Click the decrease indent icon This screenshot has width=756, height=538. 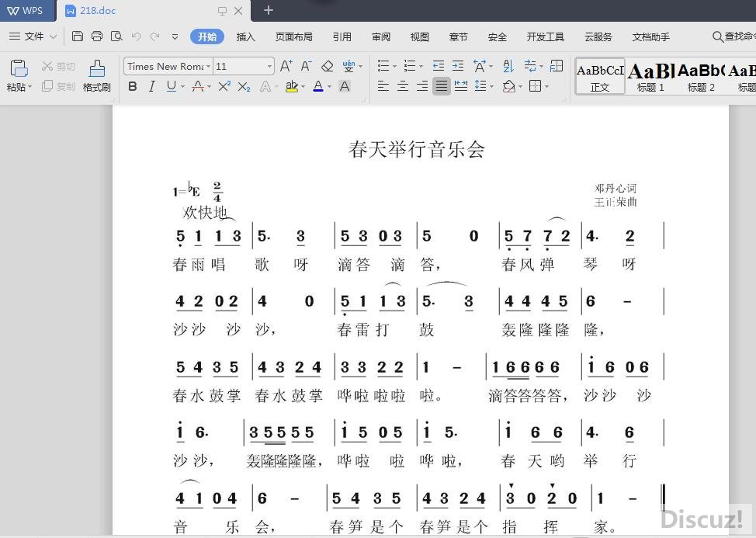tap(439, 65)
